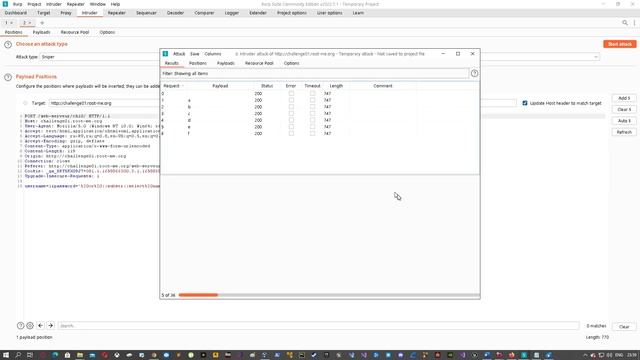Tick the Error checkbox for payload d row
Screen dimensions: 640x360
click(x=291, y=120)
